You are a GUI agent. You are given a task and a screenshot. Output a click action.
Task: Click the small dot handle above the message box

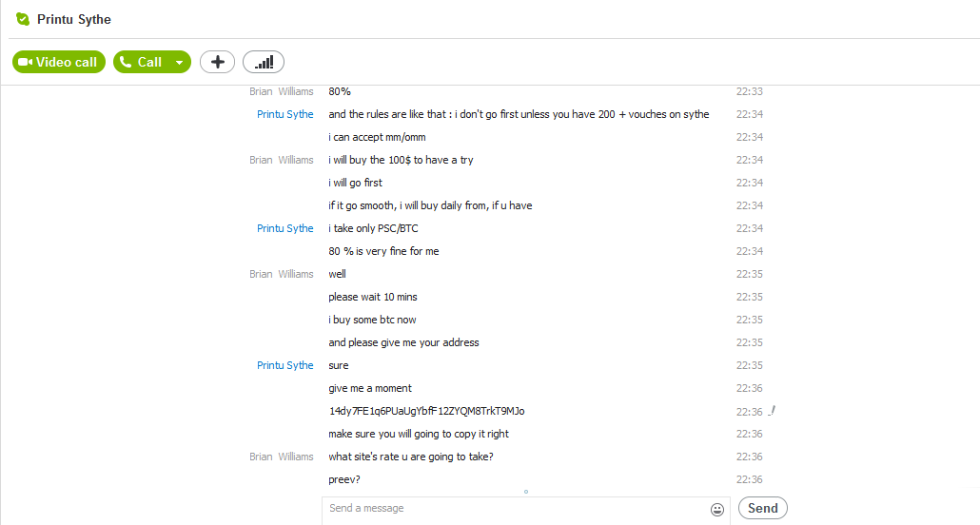coord(526,492)
